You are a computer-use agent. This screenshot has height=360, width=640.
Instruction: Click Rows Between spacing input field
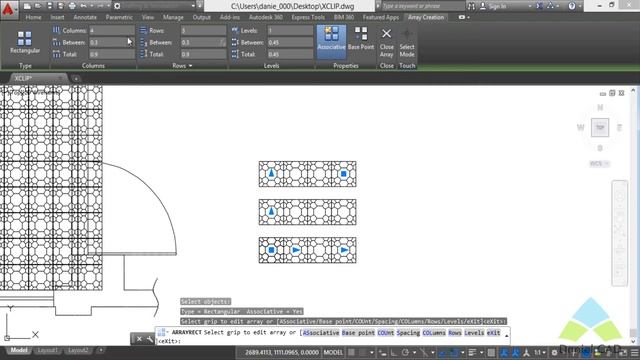coord(203,42)
